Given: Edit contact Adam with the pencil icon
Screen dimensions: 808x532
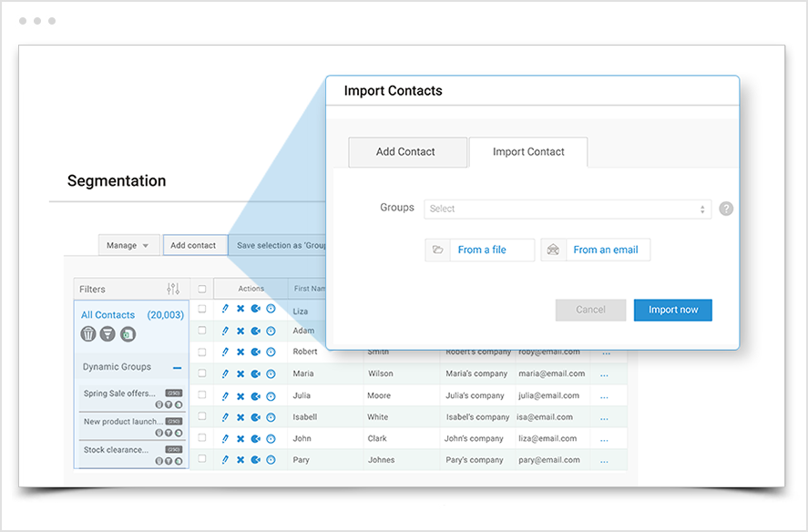Looking at the screenshot, I should (x=225, y=331).
